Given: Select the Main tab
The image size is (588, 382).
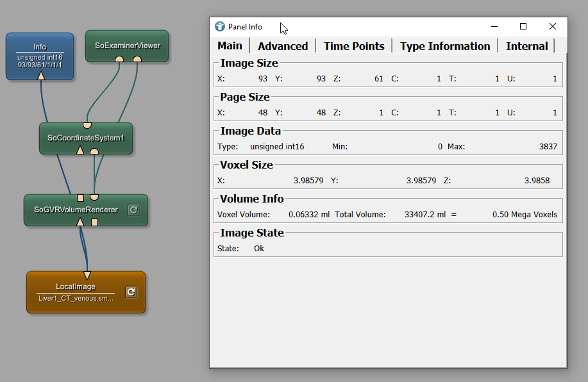Looking at the screenshot, I should point(230,46).
